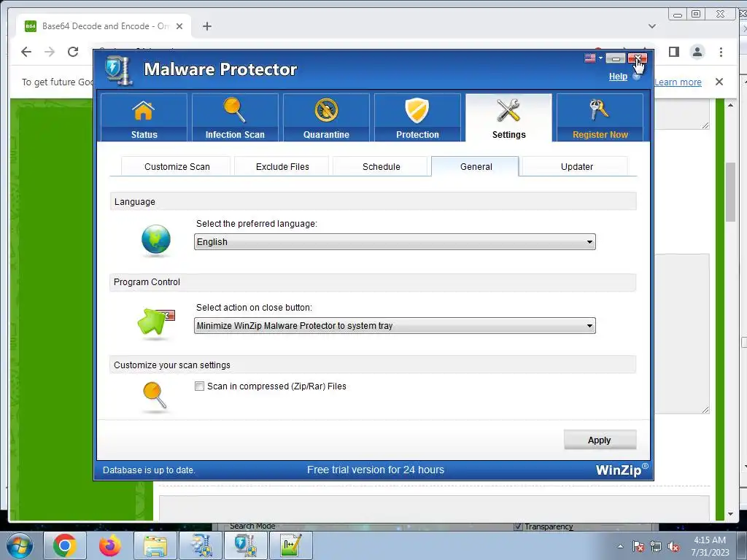
Task: Open Chrome tab search chevron
Action: 651,26
